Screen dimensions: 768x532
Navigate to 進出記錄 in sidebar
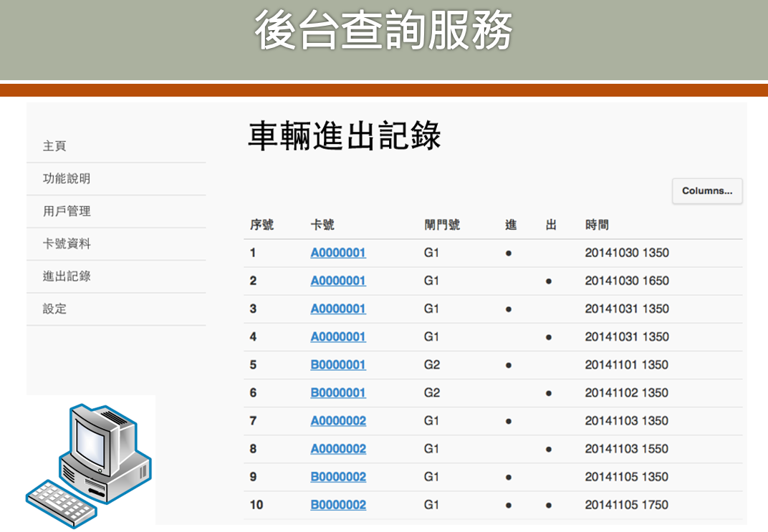[x=67, y=276]
